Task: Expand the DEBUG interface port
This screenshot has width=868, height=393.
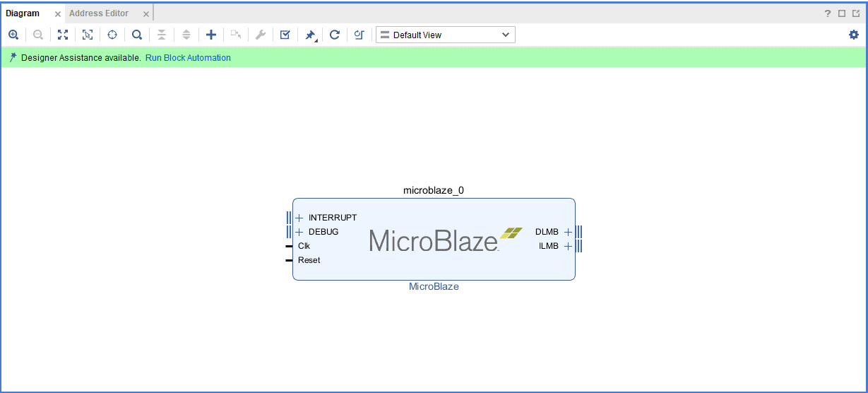Action: point(299,232)
